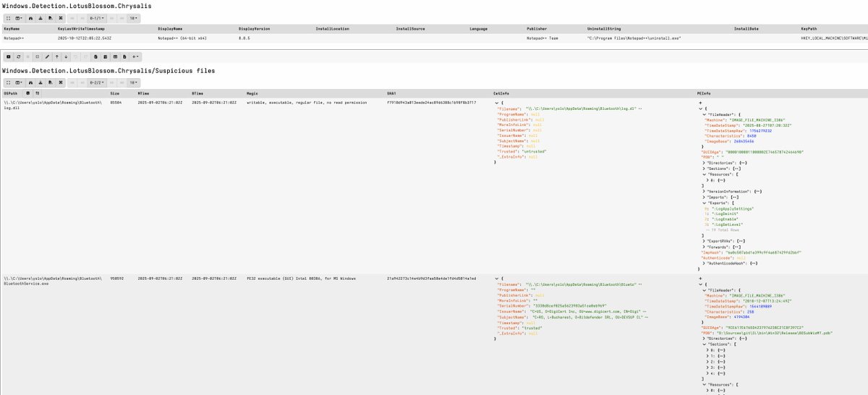Viewport: 868px width, 395px height.
Task: Click filter icon beside OSPath column header
Action: tap(27, 93)
